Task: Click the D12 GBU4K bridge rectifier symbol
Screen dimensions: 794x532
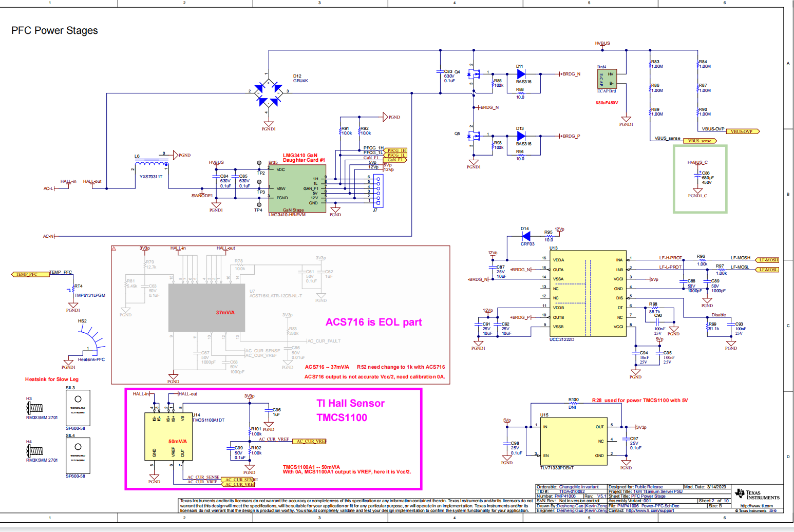Action: (x=269, y=93)
